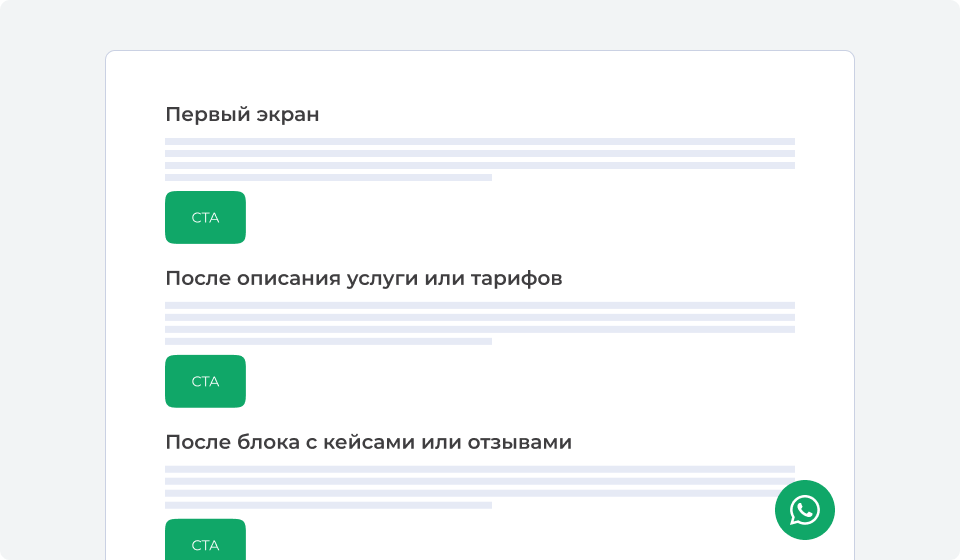960x560 pixels.
Task: Click the first placeholder line under "Первый экран"
Action: 479,141
